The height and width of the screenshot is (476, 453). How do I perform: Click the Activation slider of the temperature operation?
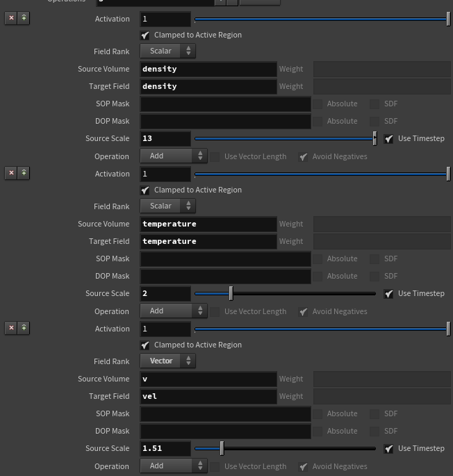[x=322, y=174]
